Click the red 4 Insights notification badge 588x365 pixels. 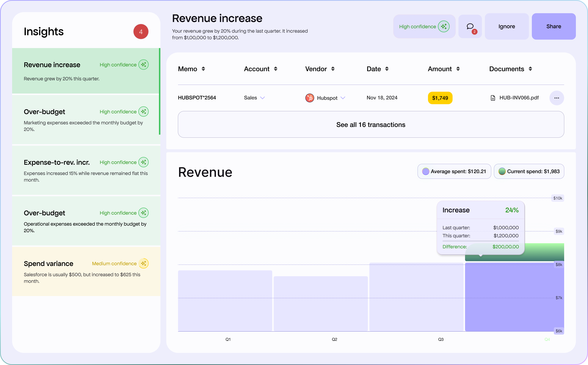pos(141,32)
